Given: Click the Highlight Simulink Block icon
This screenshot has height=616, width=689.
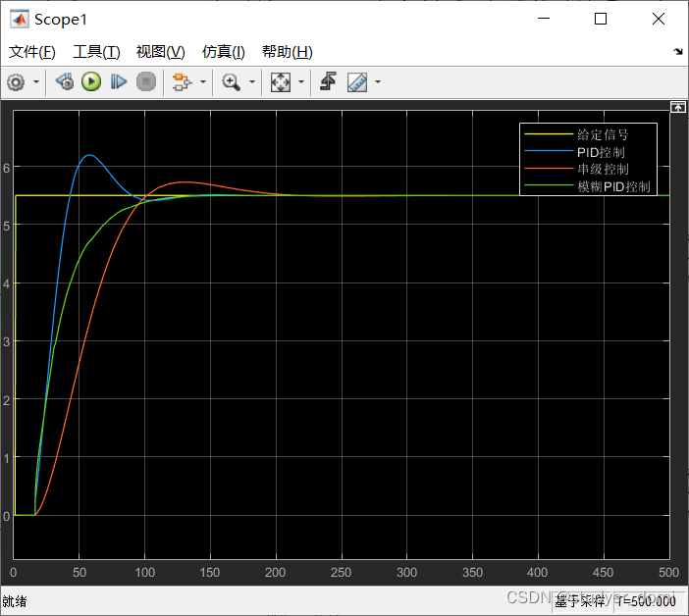Looking at the screenshot, I should (180, 82).
